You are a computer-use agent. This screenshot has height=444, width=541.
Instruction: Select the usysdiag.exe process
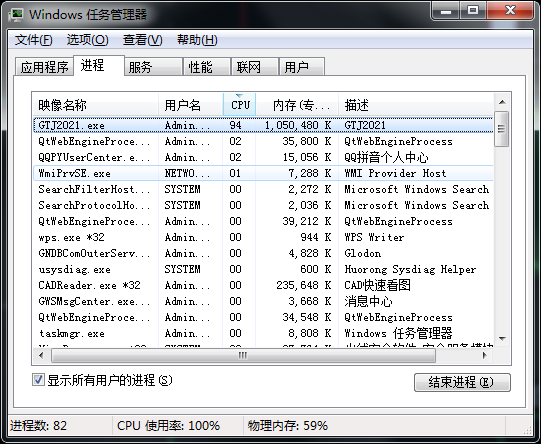click(263, 269)
